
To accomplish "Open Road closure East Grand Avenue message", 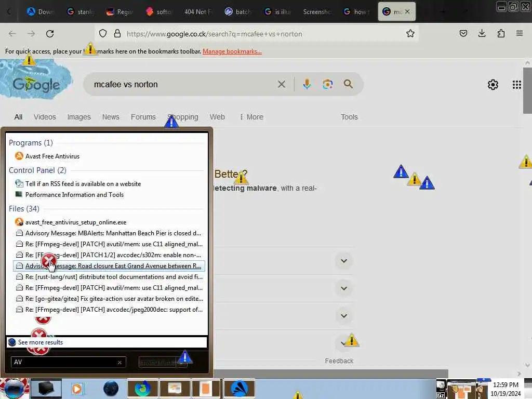I will 109,266.
